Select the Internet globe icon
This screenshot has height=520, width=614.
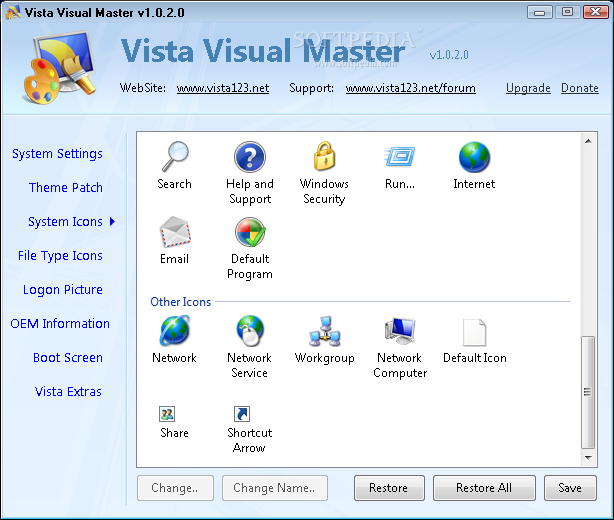coord(474,157)
